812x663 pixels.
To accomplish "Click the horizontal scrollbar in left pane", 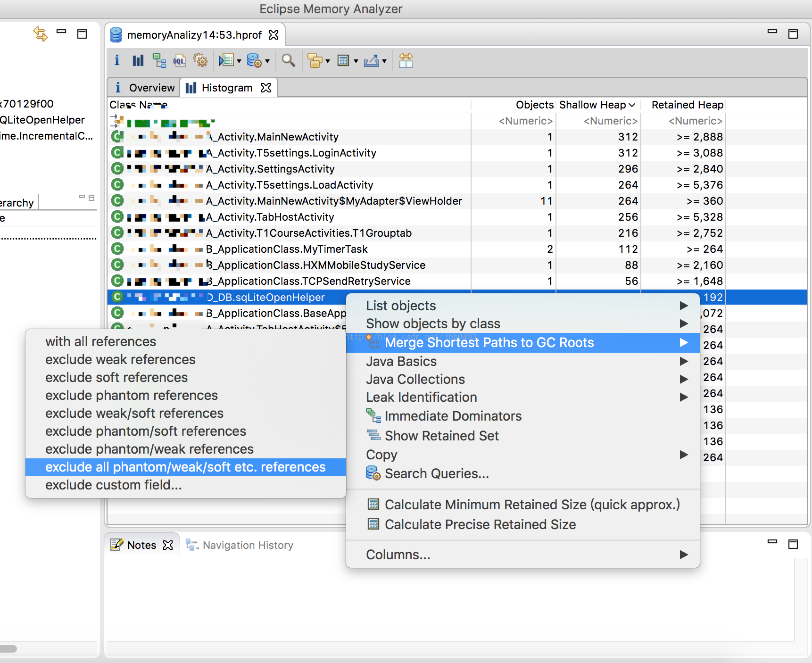I will point(8,649).
